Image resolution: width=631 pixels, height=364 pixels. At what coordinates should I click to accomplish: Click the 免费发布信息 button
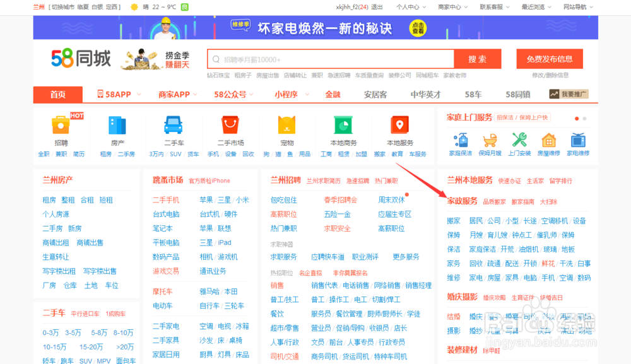coord(550,59)
